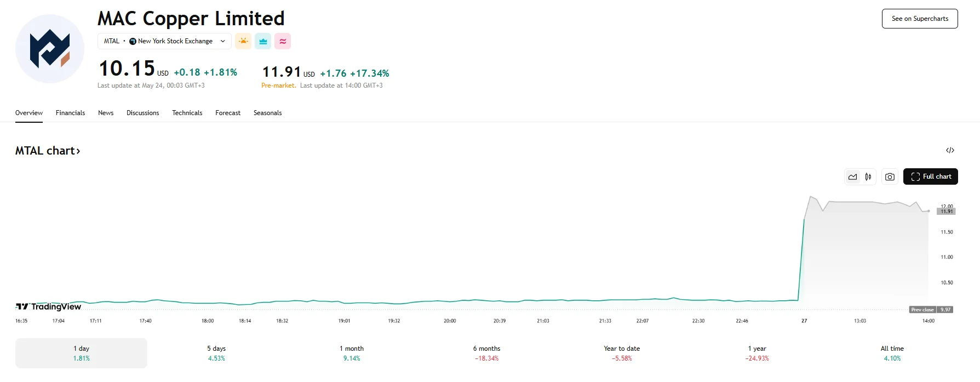Select the area chart style

click(x=852, y=176)
